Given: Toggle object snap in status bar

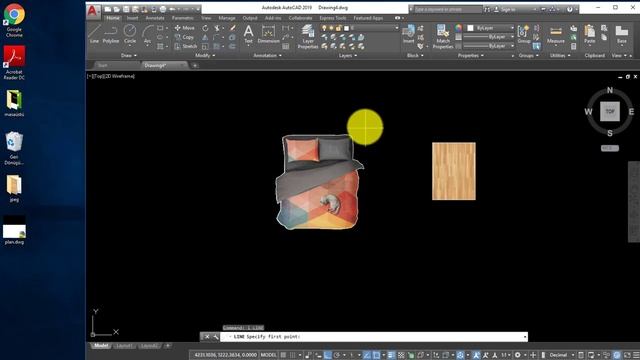Looking at the screenshot, I should click(x=376, y=355).
